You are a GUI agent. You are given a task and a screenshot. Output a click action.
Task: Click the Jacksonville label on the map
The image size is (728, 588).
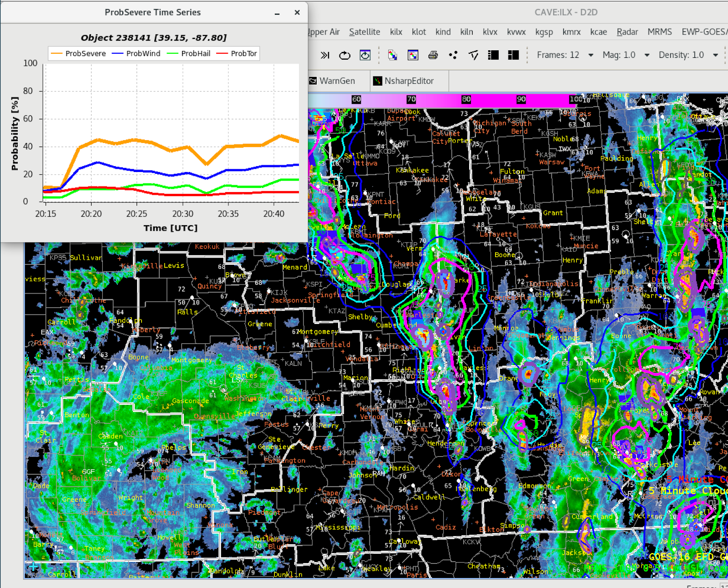click(x=295, y=300)
